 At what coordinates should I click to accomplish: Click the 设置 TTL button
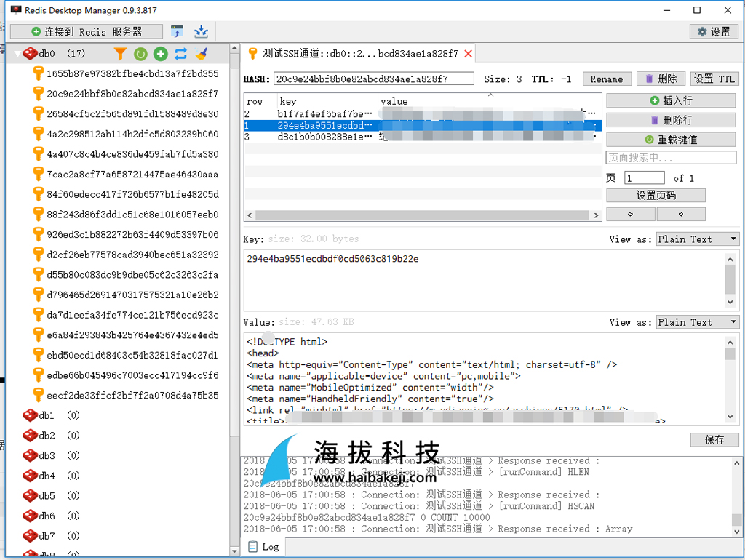click(x=714, y=79)
